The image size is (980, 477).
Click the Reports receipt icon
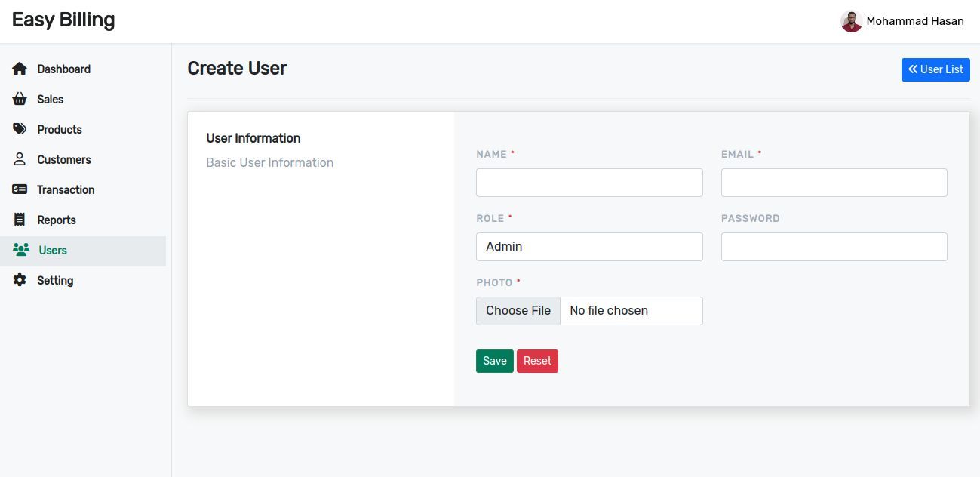20,220
